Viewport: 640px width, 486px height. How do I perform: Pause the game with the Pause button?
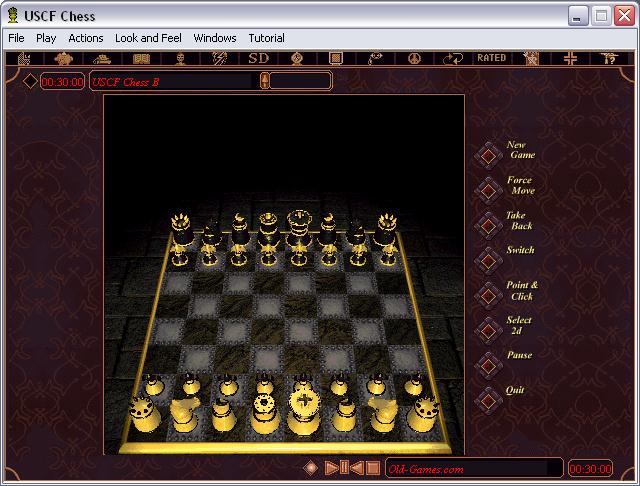tap(489, 366)
